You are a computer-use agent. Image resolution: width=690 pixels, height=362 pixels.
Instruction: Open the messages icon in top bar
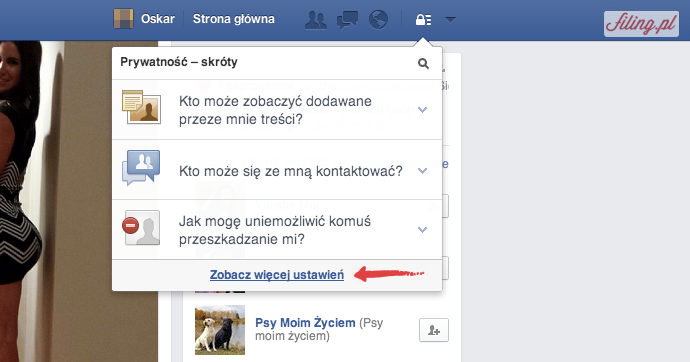point(347,20)
